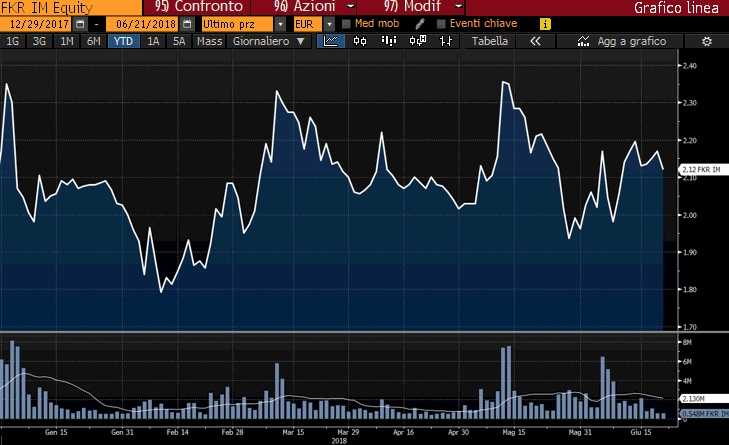Click the pencil edit icon

(x=420, y=24)
